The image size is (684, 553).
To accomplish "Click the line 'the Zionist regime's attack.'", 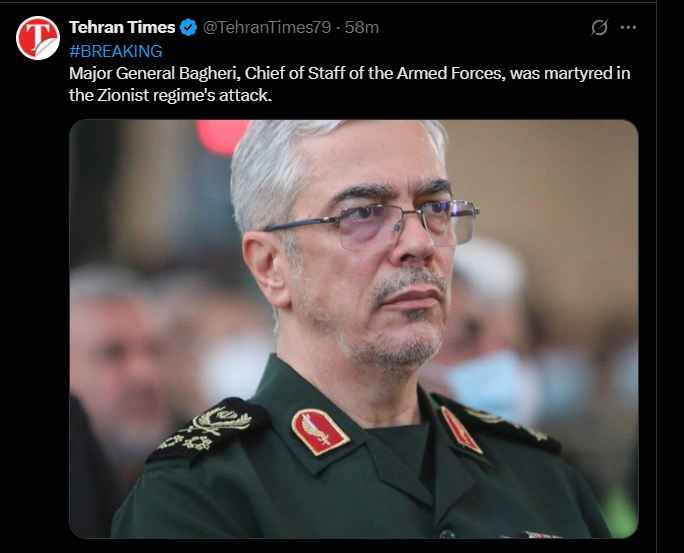I will (170, 95).
